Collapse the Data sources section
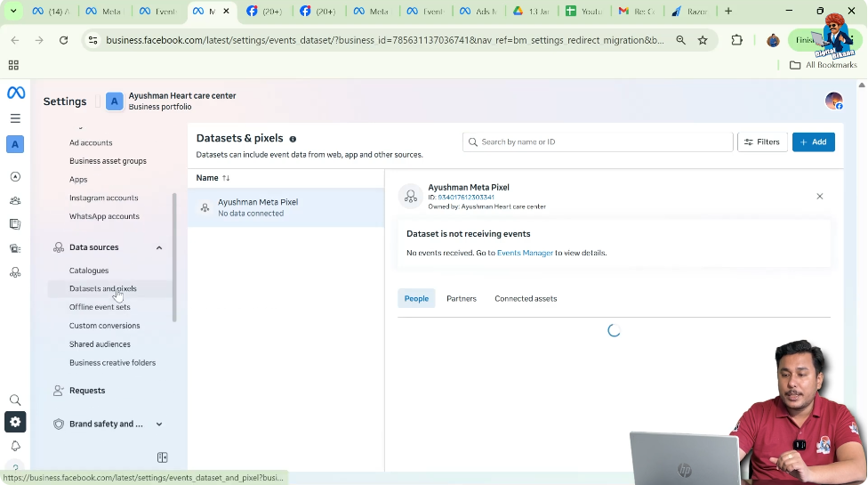 159,247
